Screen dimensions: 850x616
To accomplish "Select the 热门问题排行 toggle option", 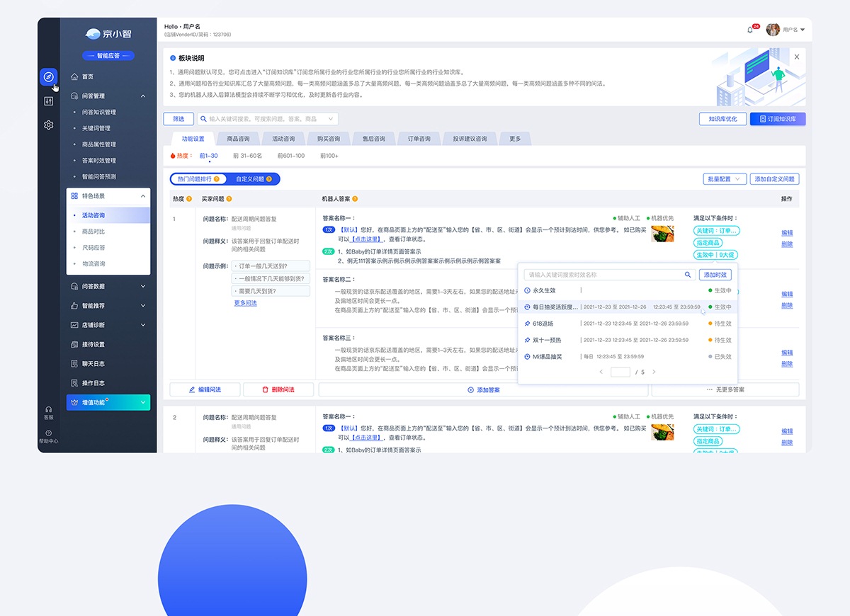I will (x=198, y=179).
